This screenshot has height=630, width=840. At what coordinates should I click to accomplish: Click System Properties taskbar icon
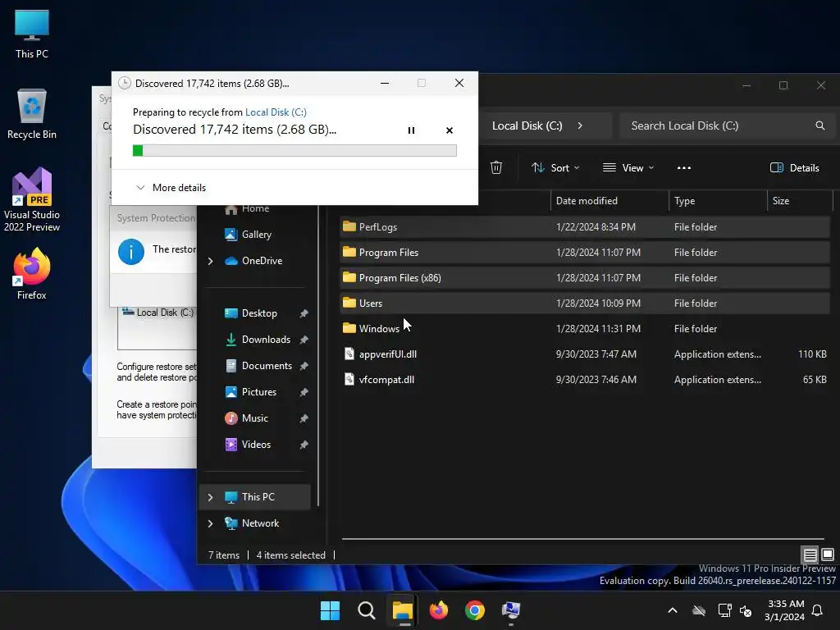click(511, 610)
